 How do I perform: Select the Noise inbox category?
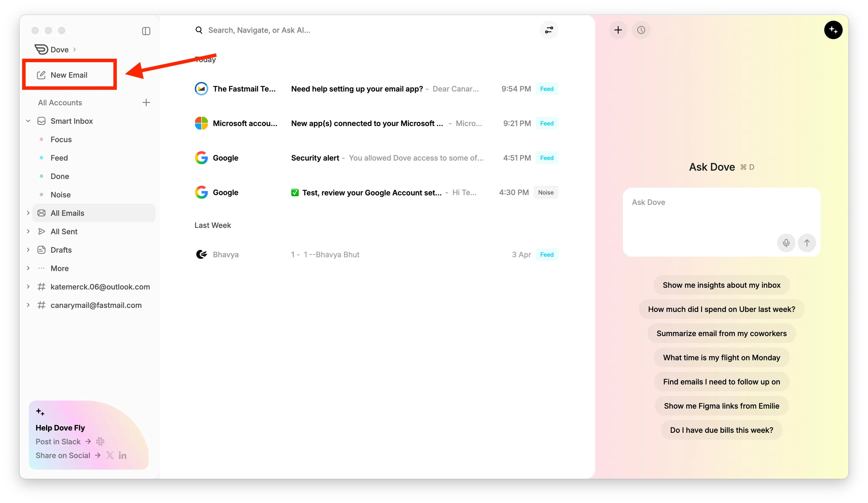coord(61,195)
